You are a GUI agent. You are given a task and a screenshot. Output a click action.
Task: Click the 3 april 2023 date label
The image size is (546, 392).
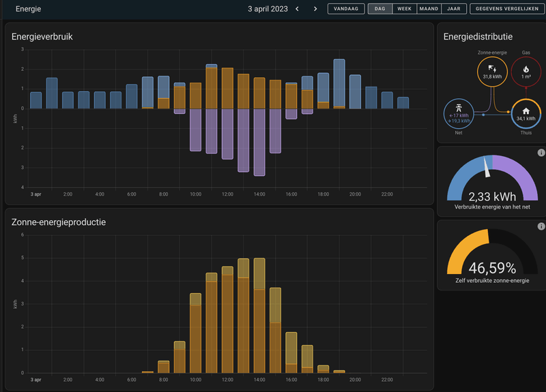(x=268, y=9)
